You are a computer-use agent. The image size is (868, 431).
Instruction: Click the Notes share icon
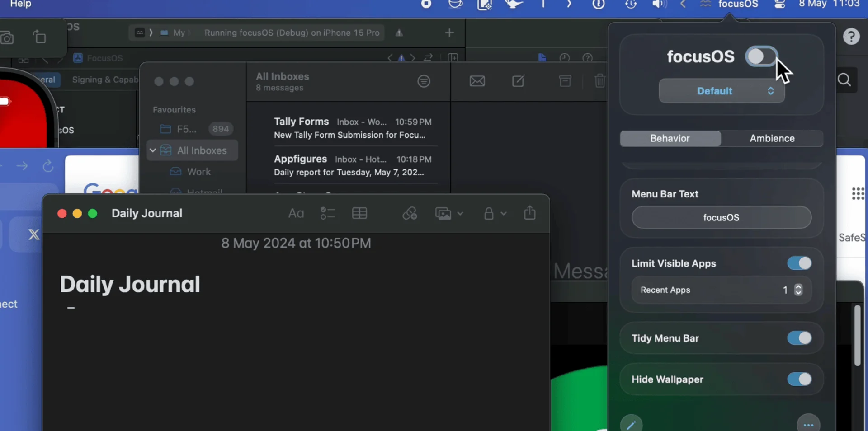(530, 213)
